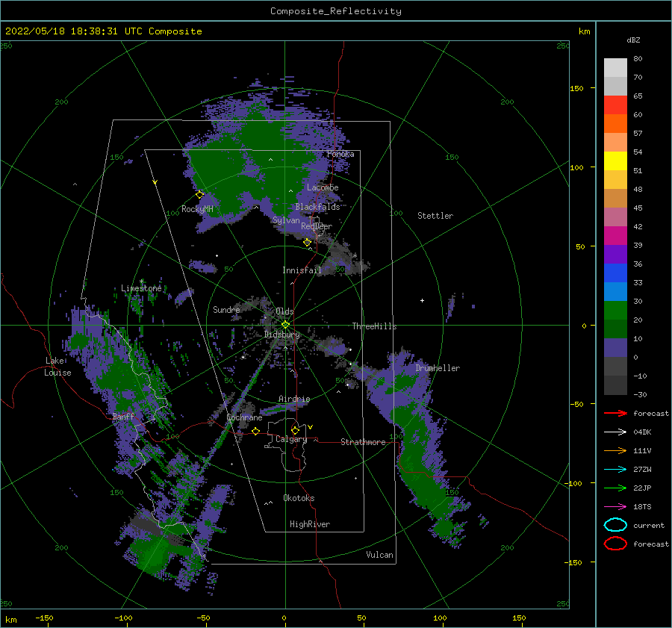The width and height of the screenshot is (672, 628).
Task: Click the Cochrane city label
Action: pos(244,417)
